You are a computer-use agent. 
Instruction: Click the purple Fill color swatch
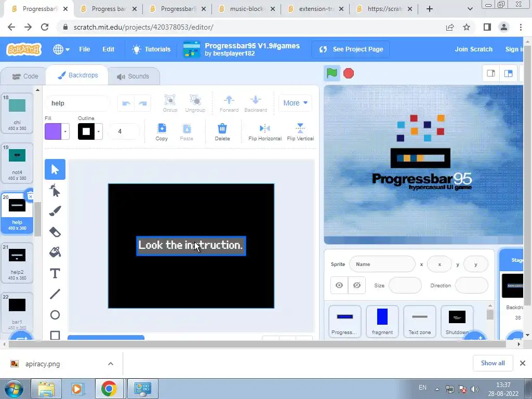(x=53, y=131)
